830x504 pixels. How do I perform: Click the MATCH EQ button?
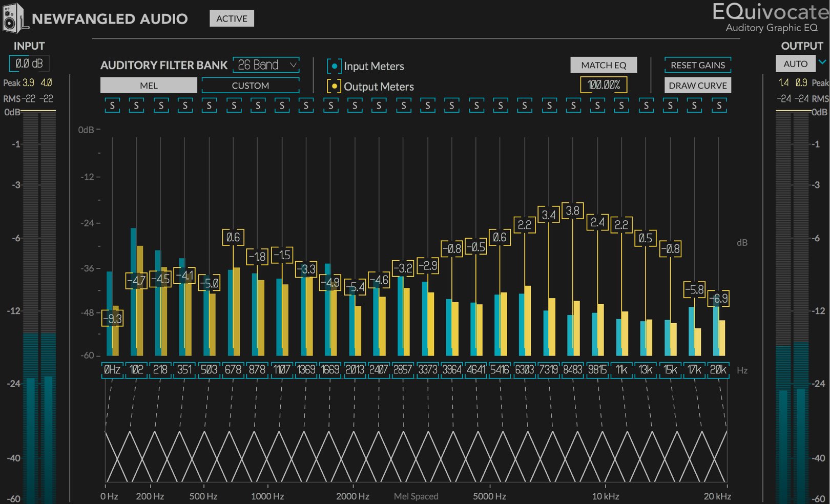pyautogui.click(x=604, y=65)
